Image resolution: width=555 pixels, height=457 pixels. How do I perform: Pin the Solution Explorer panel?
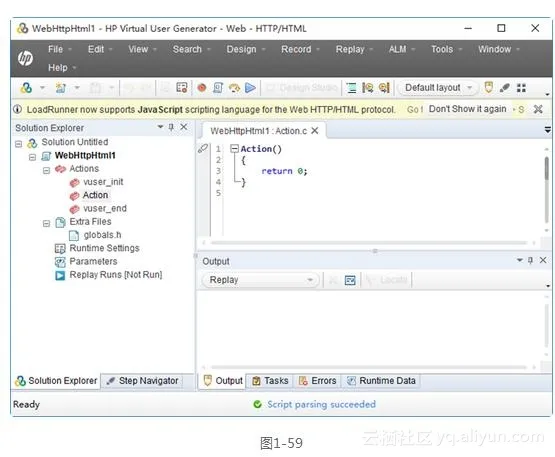(x=171, y=127)
